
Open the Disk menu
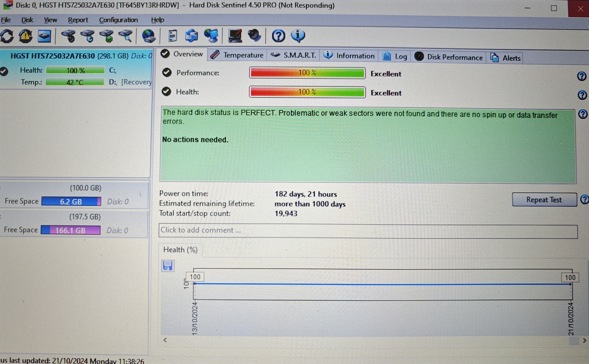tap(27, 20)
